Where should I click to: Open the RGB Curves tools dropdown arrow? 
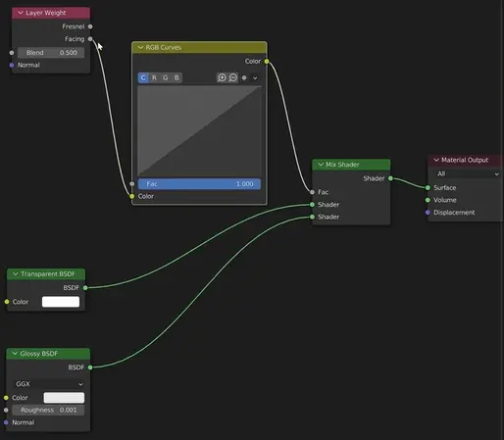255,78
